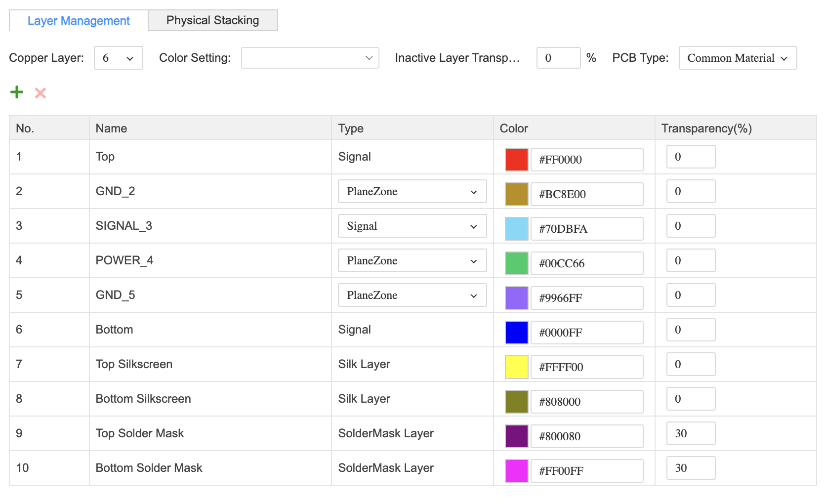Image resolution: width=825 pixels, height=504 pixels.
Task: Open the PCB Type dropdown
Action: pos(737,58)
